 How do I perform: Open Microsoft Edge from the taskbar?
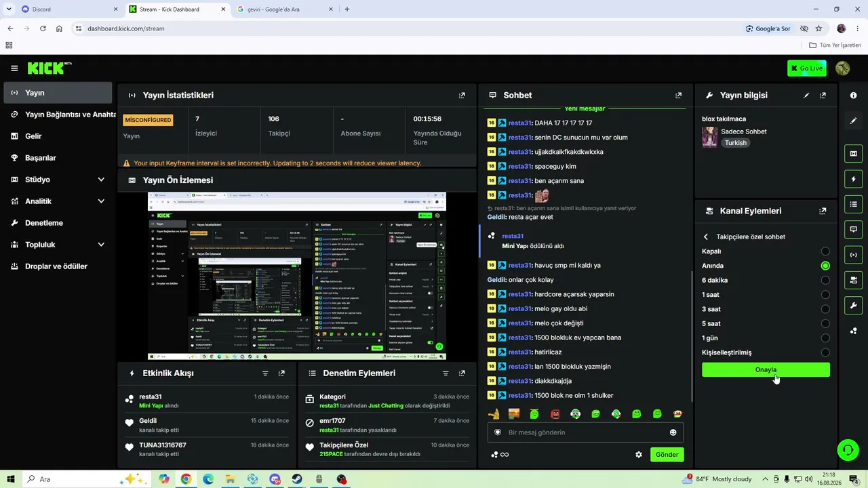tap(208, 479)
